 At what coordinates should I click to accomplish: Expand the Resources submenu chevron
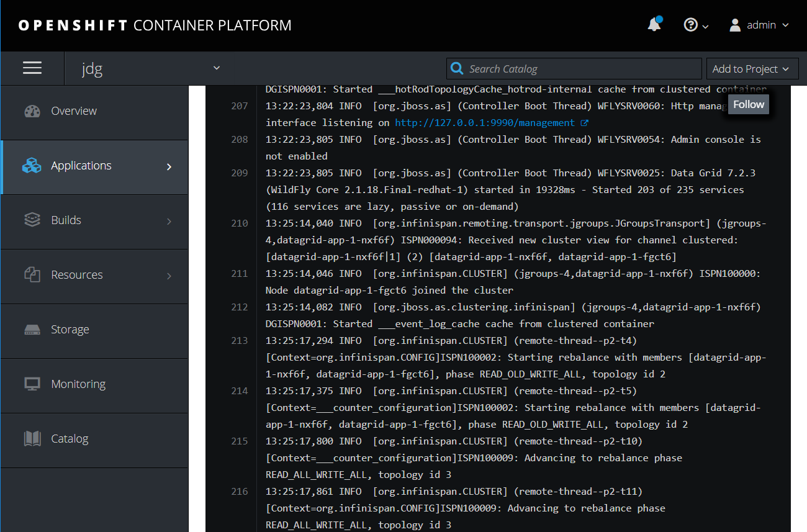[169, 276]
